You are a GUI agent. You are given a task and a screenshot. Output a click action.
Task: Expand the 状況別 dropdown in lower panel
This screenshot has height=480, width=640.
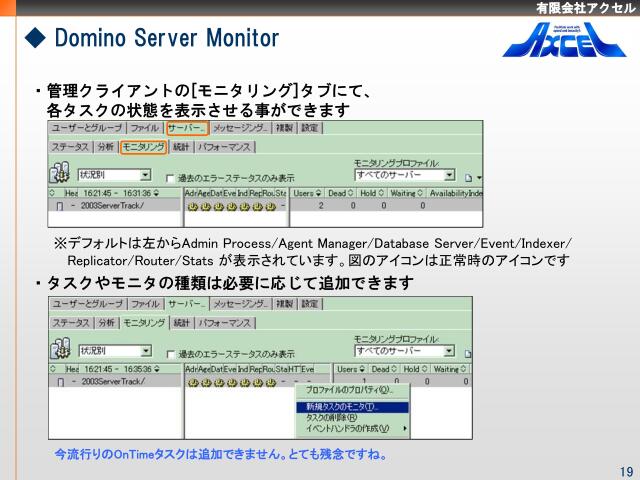tap(146, 350)
